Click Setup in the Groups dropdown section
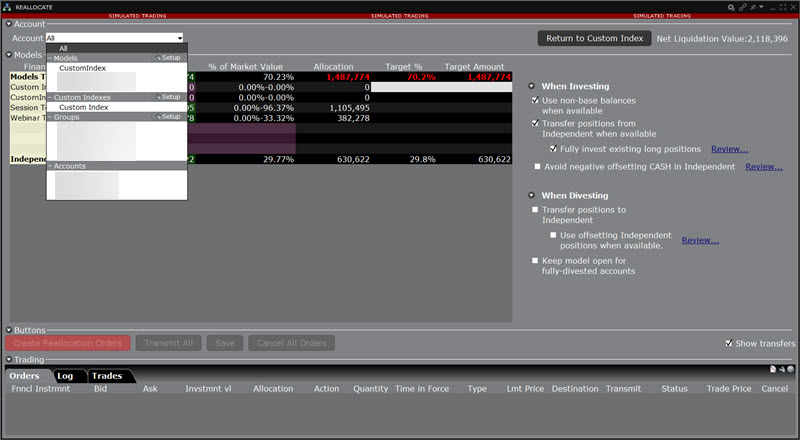Image resolution: width=800 pixels, height=440 pixels. pos(168,117)
